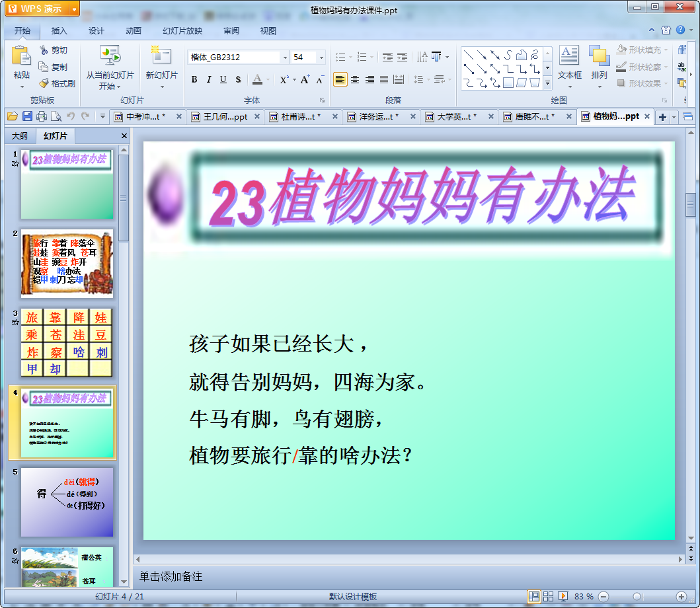
Task: Decrease indent level icon
Action: 387,57
